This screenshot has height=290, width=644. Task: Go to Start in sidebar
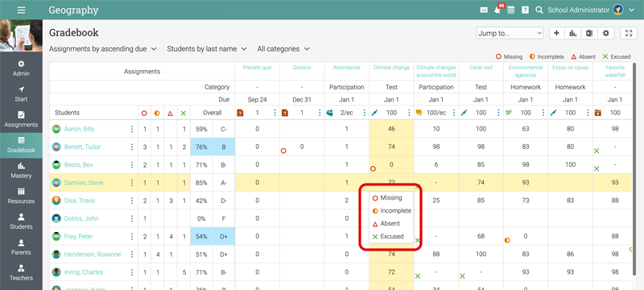click(21, 94)
